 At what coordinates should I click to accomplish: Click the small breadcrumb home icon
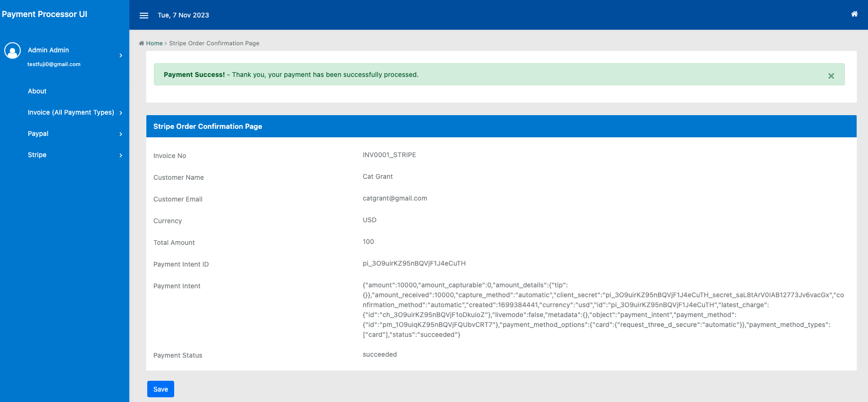[x=141, y=43]
